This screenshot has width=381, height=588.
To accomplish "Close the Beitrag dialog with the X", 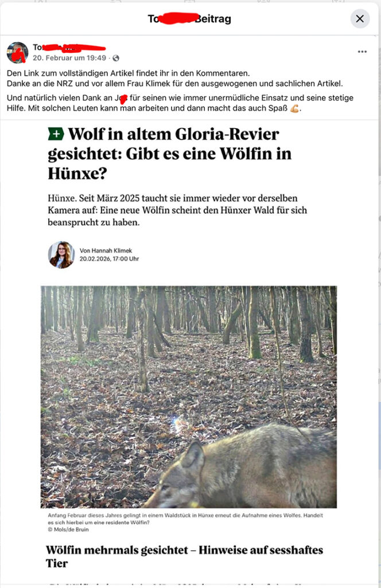I will (360, 19).
